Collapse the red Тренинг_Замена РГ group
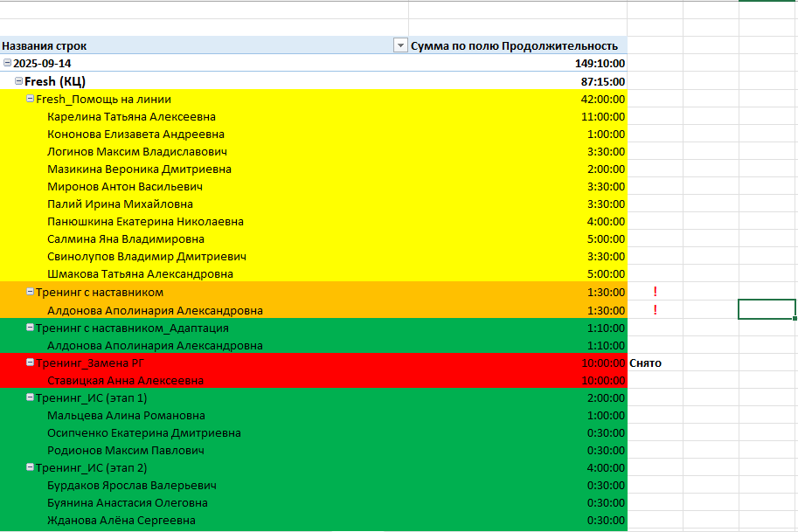This screenshot has height=532, width=798. tap(30, 363)
